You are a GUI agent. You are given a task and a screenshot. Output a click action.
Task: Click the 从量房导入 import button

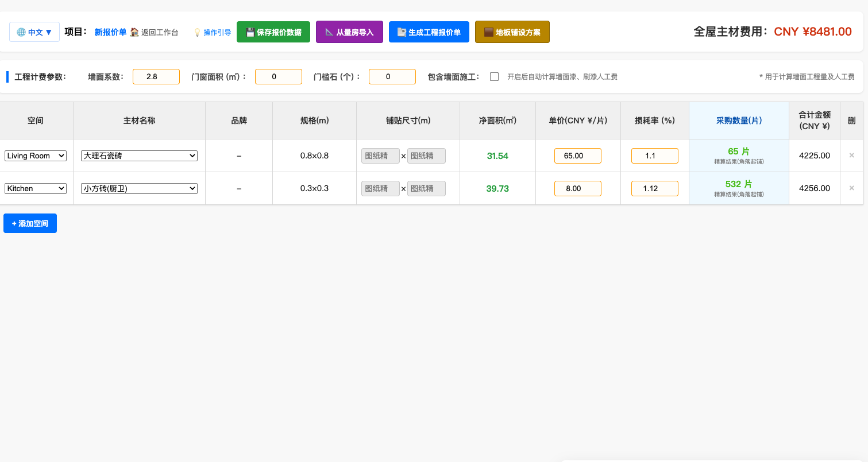(349, 32)
